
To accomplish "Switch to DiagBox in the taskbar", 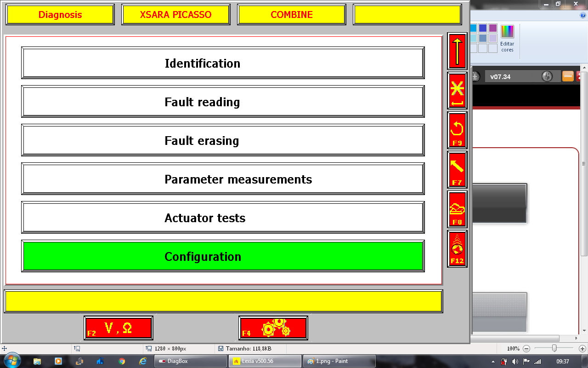I will coord(191,361).
